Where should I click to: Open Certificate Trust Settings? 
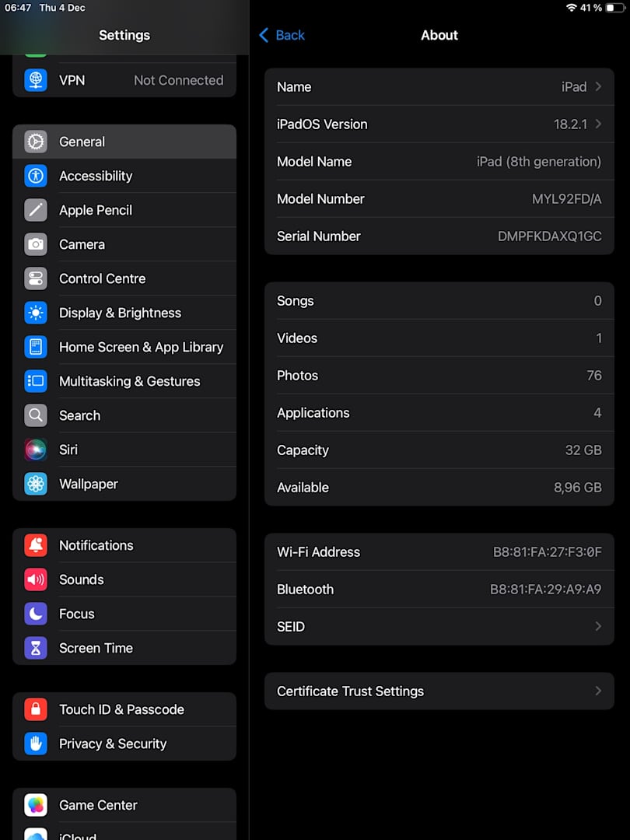pos(439,691)
